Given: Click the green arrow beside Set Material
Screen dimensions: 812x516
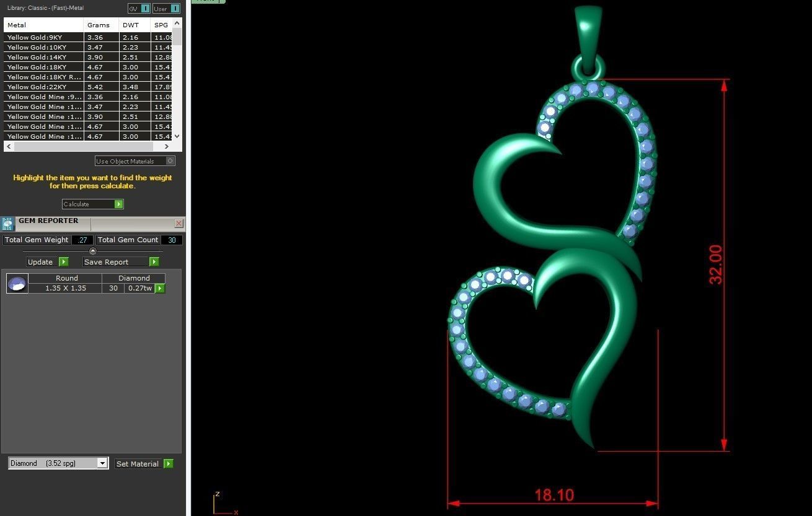Looking at the screenshot, I should point(168,463).
